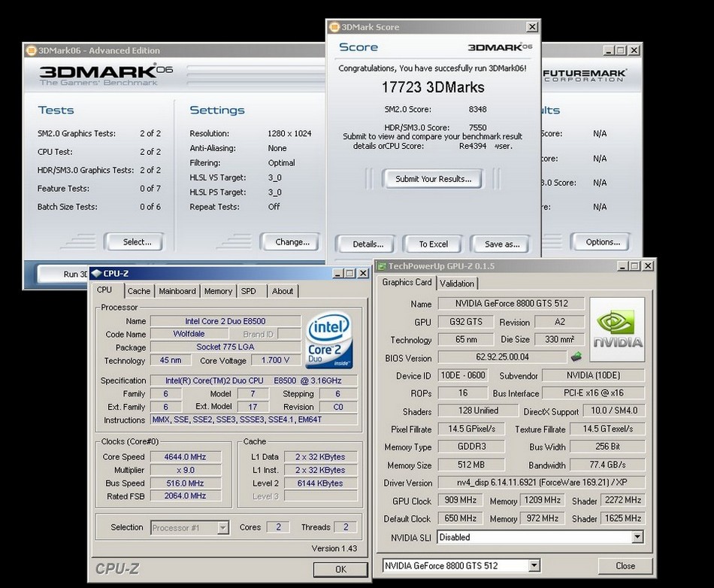
Task: Click the Core Speed 4644.0 MHz value
Action: click(186, 457)
